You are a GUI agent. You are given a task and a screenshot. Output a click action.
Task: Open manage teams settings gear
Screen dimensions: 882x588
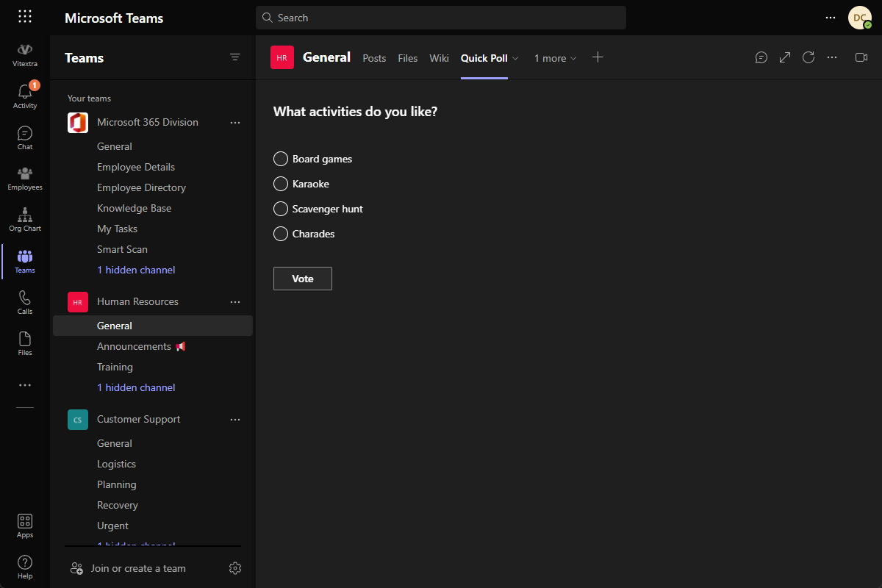tap(235, 568)
